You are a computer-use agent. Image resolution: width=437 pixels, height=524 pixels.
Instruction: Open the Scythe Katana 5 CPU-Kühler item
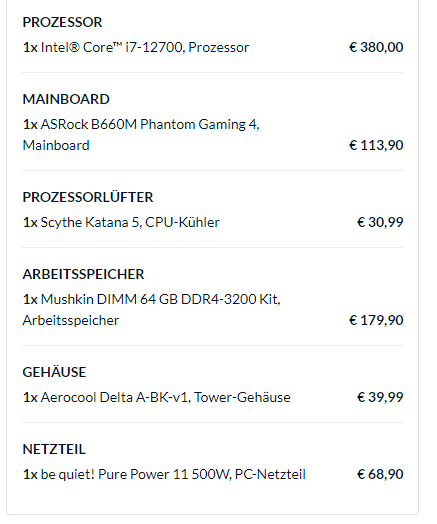tap(121, 222)
